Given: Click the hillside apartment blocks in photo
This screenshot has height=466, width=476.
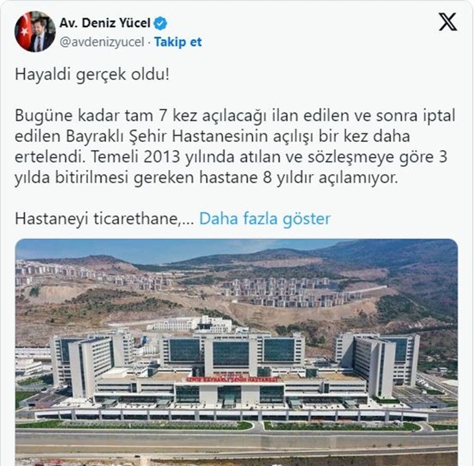Looking at the screenshot, I should click(x=291, y=292).
